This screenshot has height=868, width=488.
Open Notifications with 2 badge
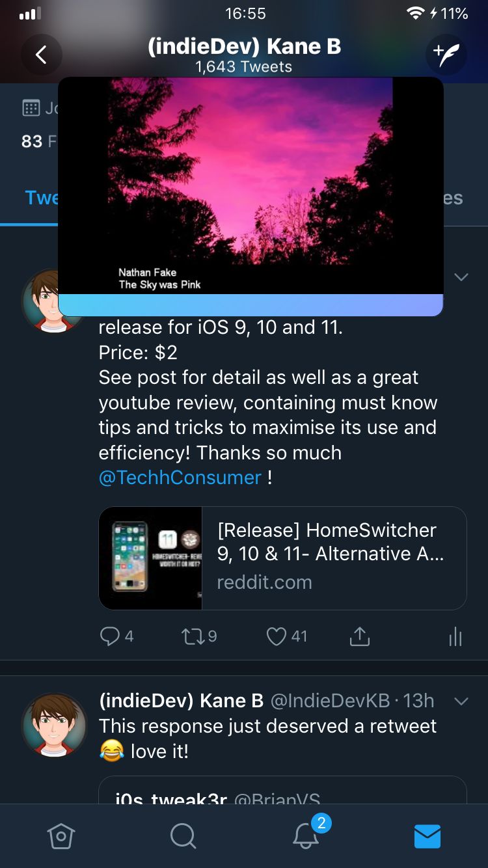306,834
